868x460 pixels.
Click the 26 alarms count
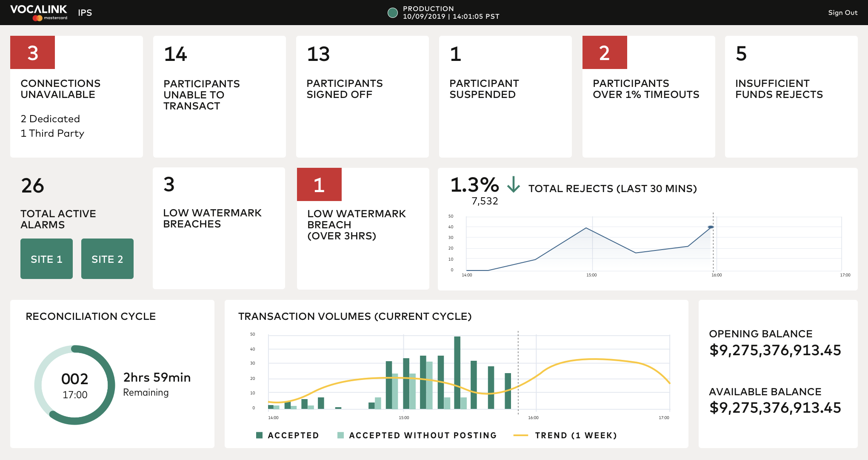point(33,186)
